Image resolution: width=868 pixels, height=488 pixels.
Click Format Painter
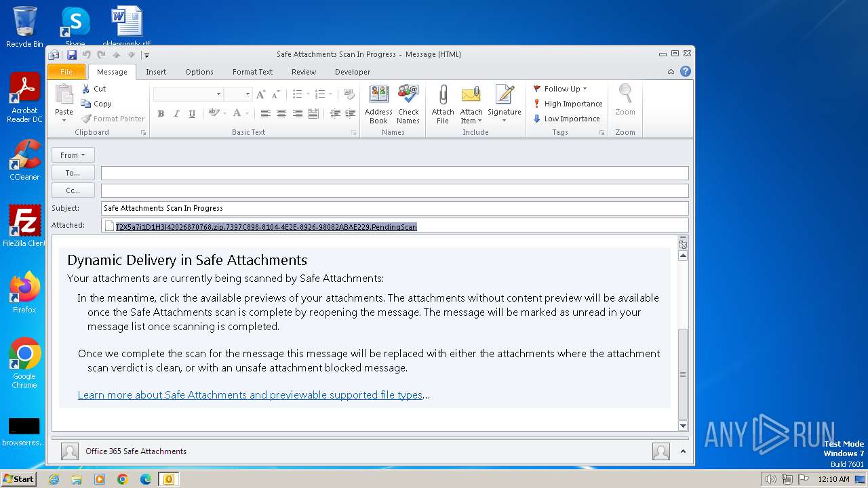tap(113, 119)
